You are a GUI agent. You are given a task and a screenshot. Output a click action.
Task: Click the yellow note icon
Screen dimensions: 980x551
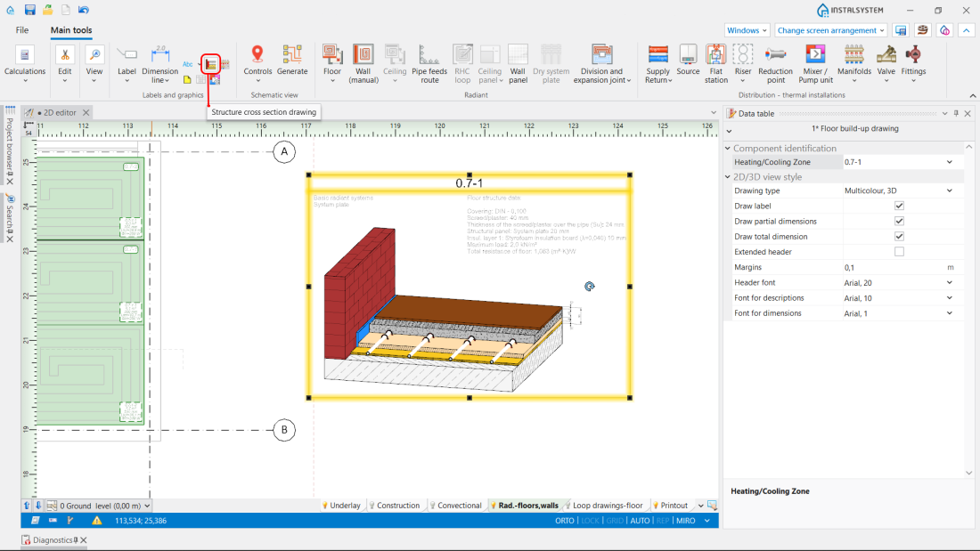(x=187, y=80)
